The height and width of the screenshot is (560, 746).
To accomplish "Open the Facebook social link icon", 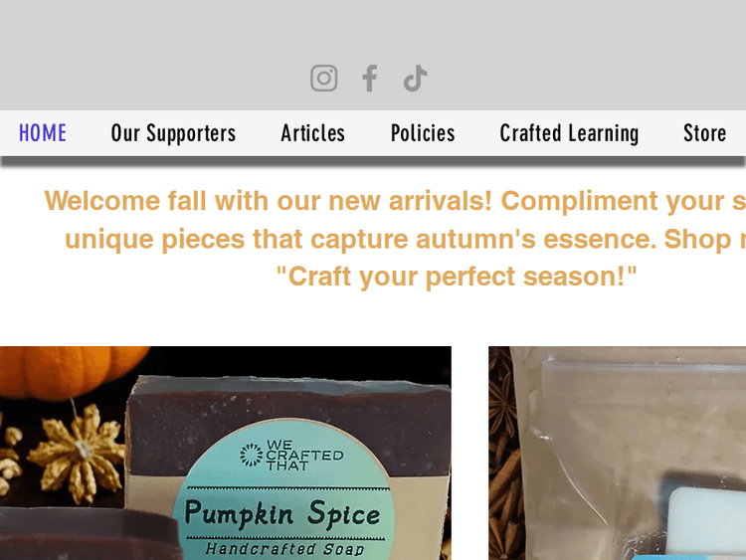I will [x=370, y=78].
